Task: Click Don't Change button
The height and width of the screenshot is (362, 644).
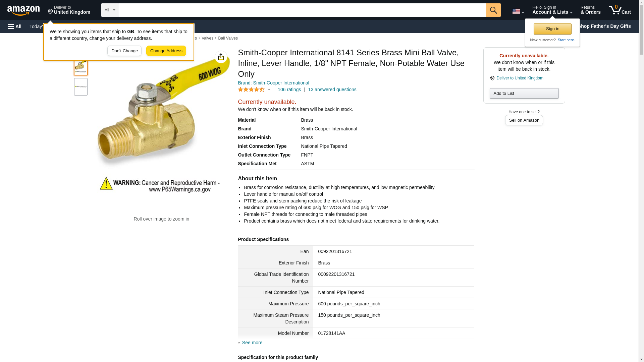Action: click(124, 51)
